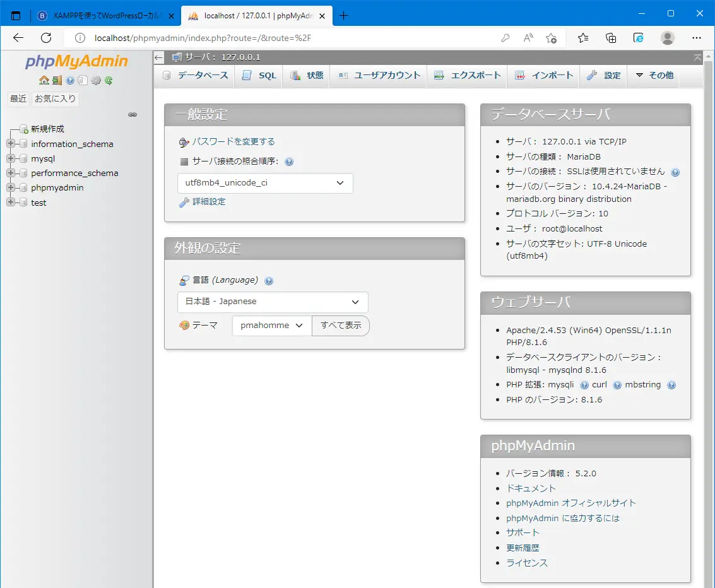715x588 pixels.
Task: Open the ライセンス link
Action: [x=527, y=563]
